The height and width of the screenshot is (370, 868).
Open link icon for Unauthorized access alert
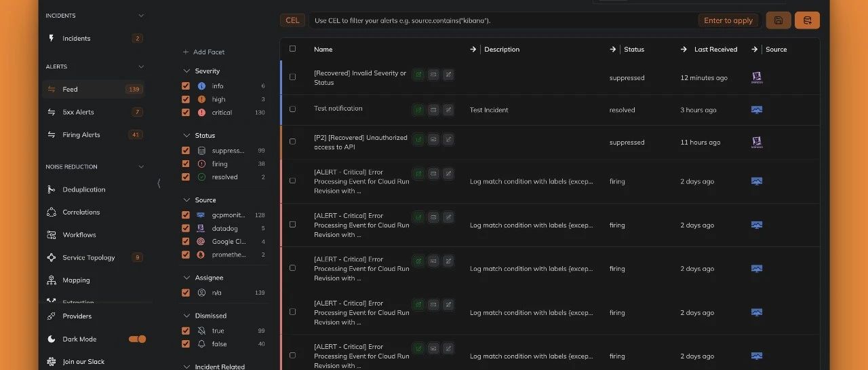418,139
